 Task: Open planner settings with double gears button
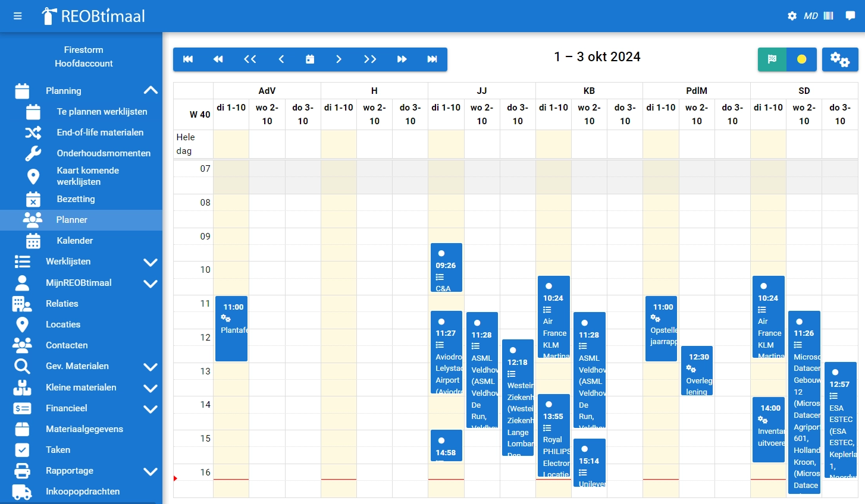839,59
